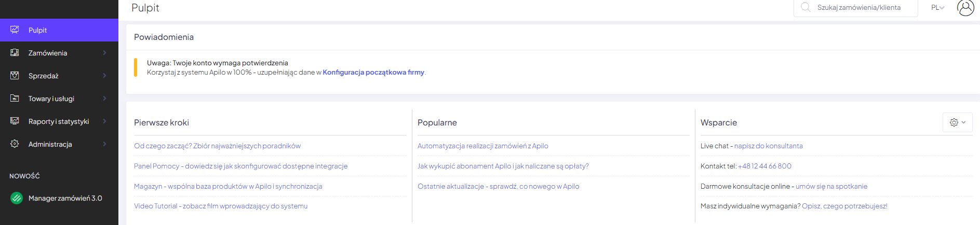
Task: Open the user profile avatar icon
Action: point(965,8)
